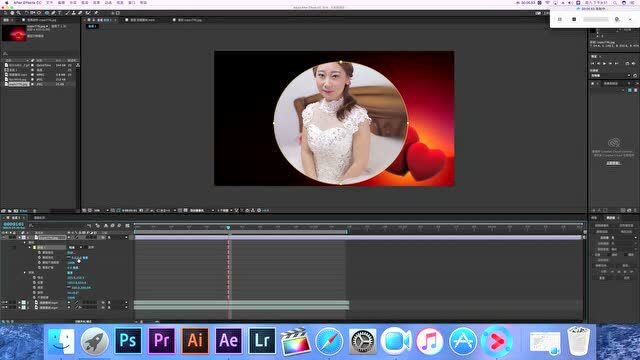640x360 pixels.
Task: Select the Rotation tool
Action: (26, 13)
